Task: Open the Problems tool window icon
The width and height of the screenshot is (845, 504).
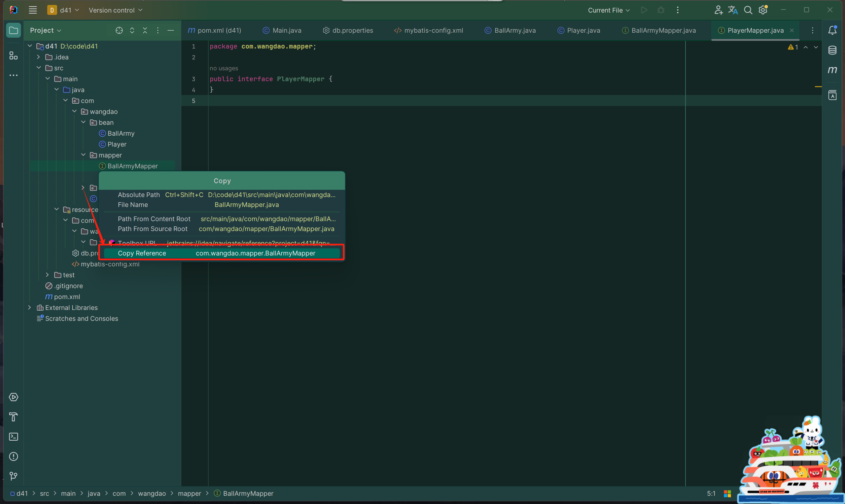Action: tap(14, 456)
